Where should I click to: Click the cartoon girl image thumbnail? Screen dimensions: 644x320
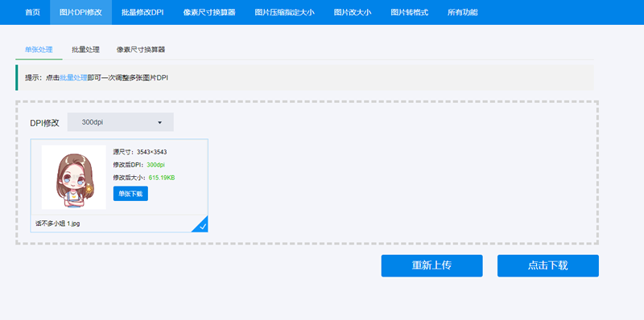point(74,177)
